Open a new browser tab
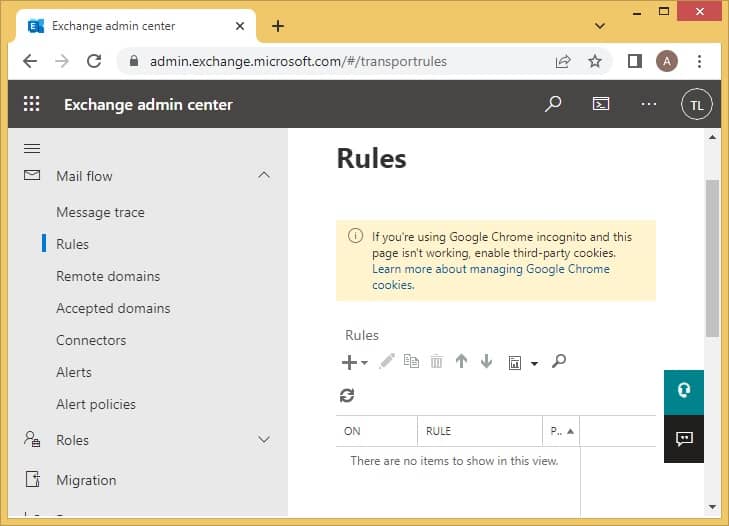Viewport: 729px width, 526px height. tap(278, 26)
